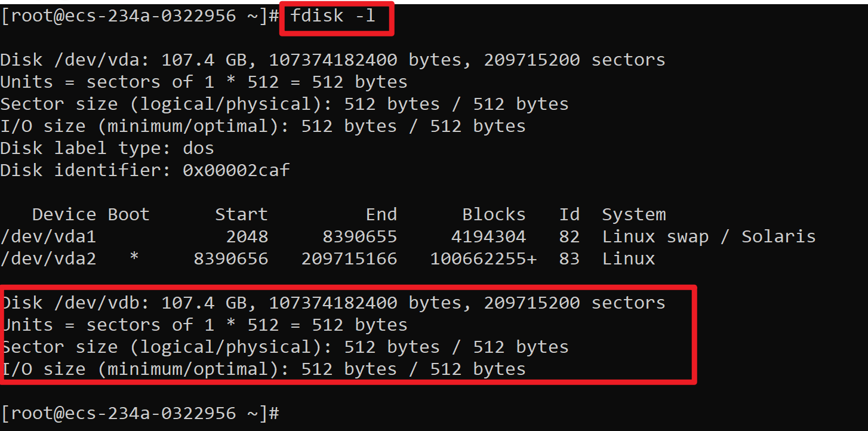Click the Id column header

pyautogui.click(x=569, y=215)
